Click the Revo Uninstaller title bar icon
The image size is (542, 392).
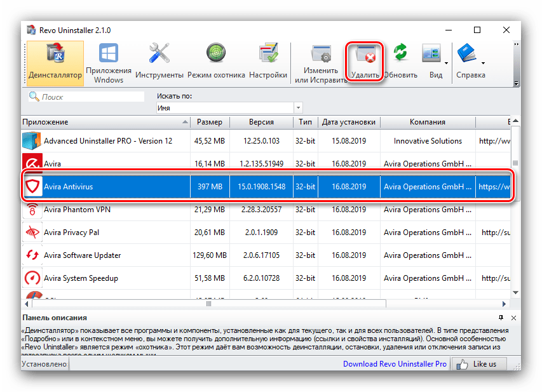tap(32, 30)
